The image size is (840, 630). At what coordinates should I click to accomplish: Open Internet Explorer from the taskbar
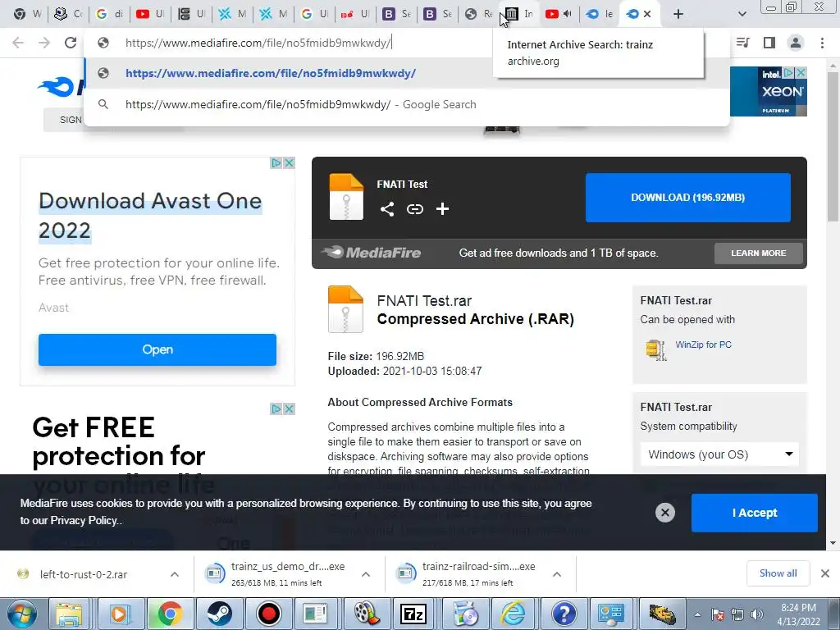pyautogui.click(x=512, y=614)
